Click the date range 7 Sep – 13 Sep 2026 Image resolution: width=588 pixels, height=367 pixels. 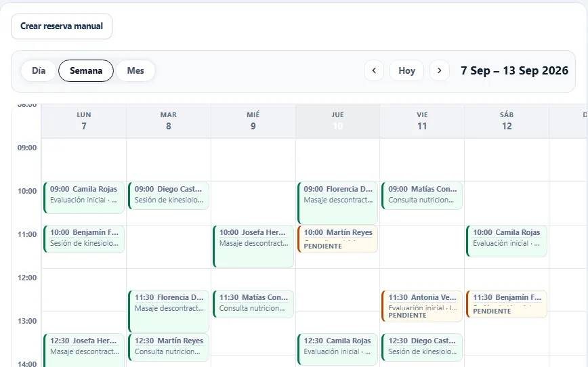point(514,70)
